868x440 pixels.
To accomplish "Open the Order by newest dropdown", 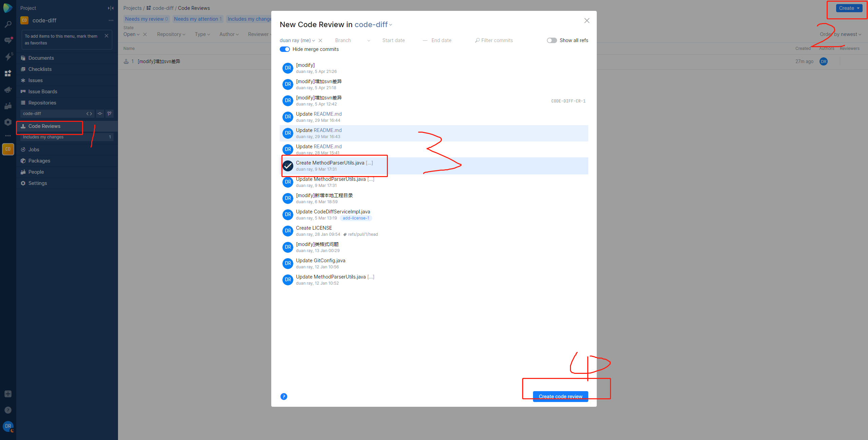I will coord(841,34).
